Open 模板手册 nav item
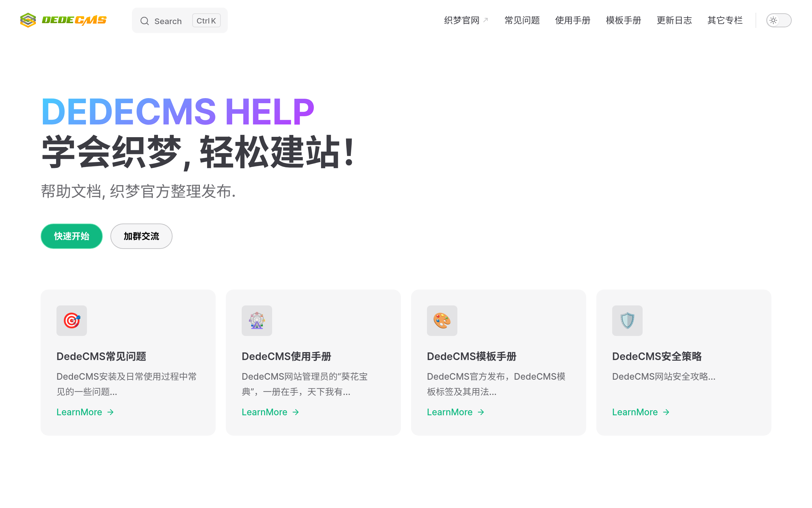 (x=623, y=21)
